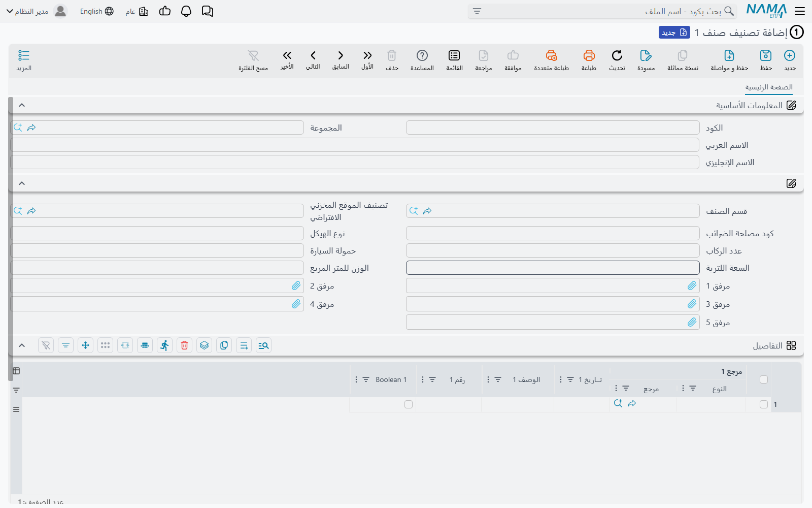Open المساعدة (Help) icon

pos(422,55)
